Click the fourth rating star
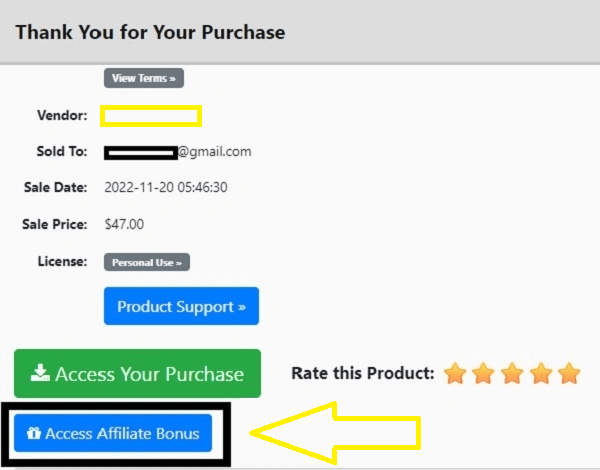The width and height of the screenshot is (600, 470). (x=541, y=374)
